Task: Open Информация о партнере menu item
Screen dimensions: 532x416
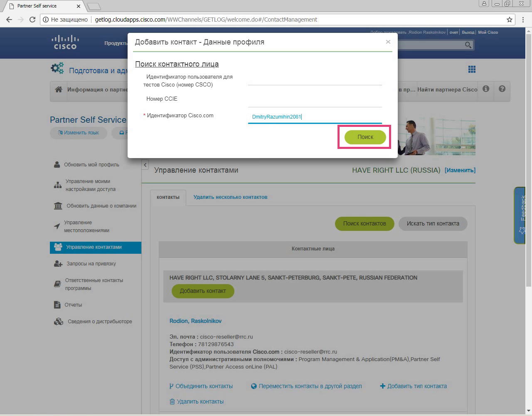Action: 97,89
